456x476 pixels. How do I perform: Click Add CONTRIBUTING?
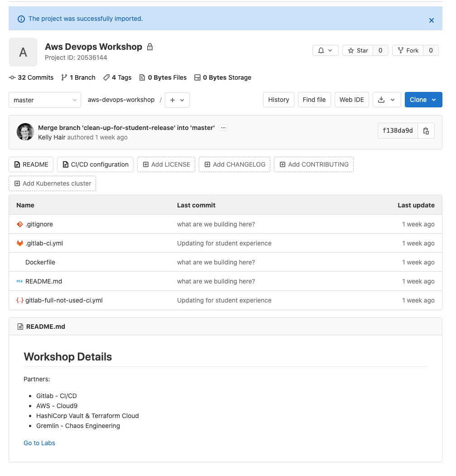(314, 164)
